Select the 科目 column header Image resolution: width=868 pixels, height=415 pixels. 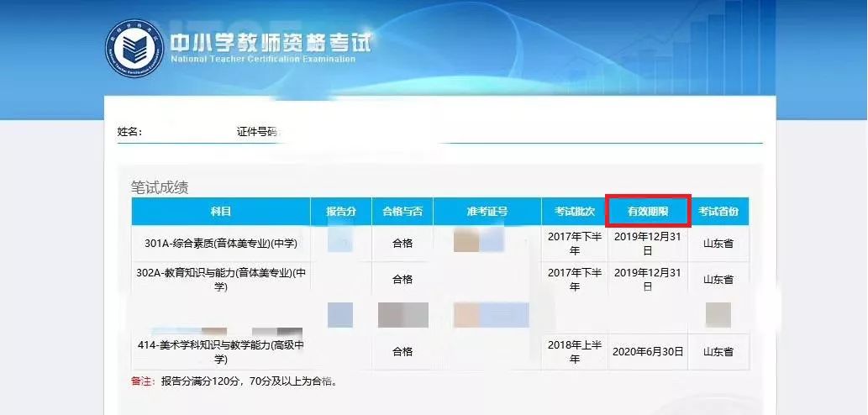tap(221, 212)
